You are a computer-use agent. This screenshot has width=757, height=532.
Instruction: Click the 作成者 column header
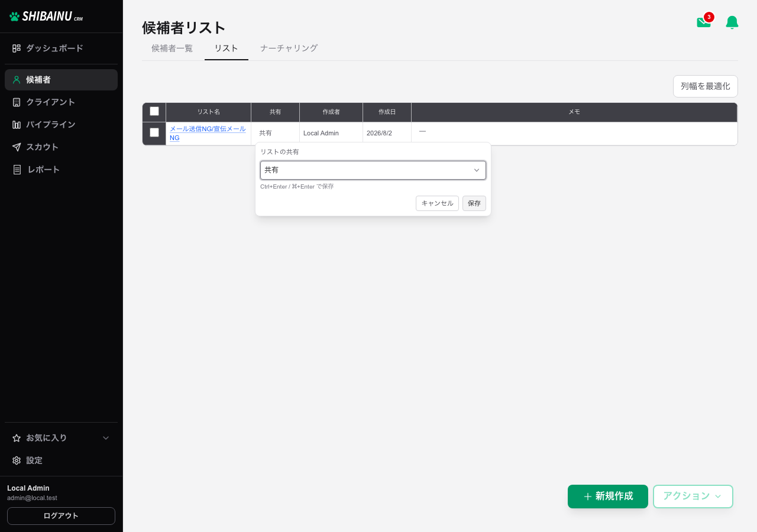point(331,112)
